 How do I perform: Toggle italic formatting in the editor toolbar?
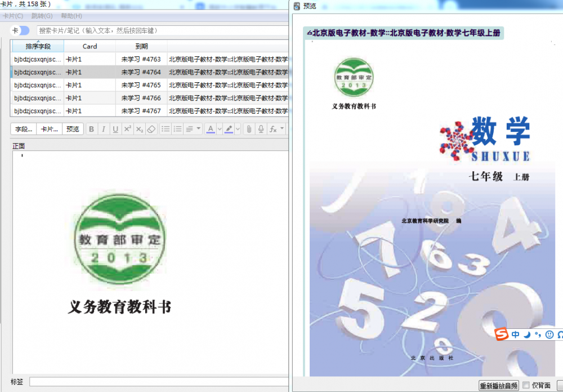(104, 129)
